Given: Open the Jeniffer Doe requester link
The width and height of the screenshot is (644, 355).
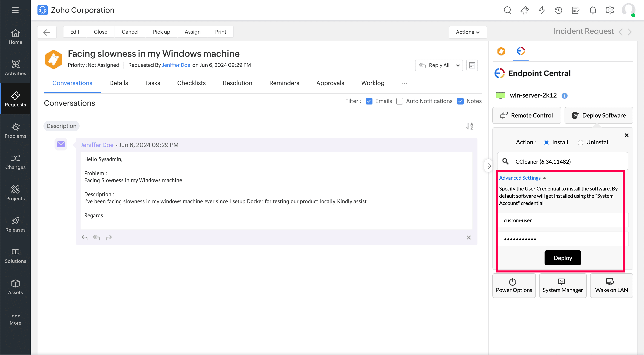Looking at the screenshot, I should coord(176,65).
